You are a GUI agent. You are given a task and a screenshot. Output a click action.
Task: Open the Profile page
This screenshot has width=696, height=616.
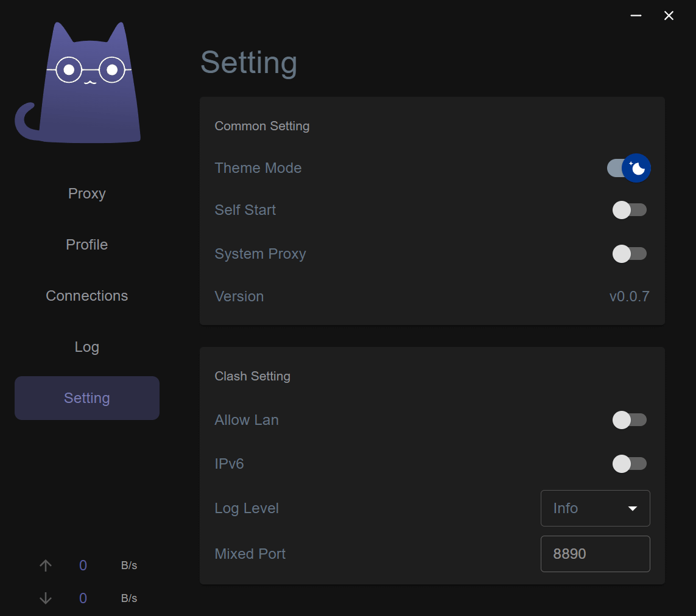(x=87, y=245)
